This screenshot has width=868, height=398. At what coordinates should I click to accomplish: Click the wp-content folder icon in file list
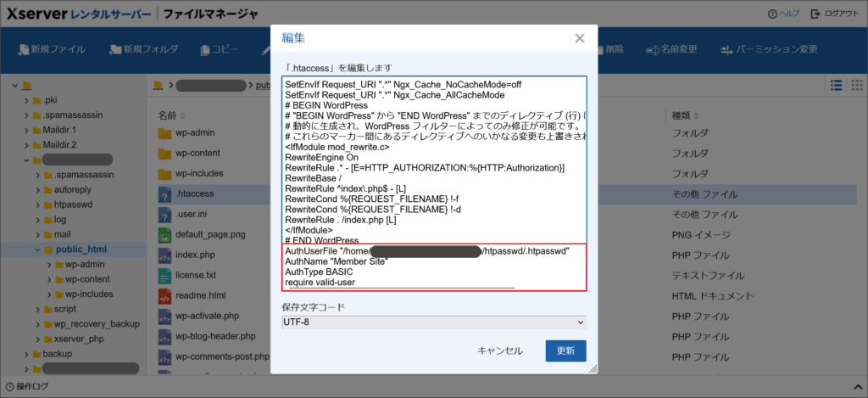pyautogui.click(x=164, y=153)
